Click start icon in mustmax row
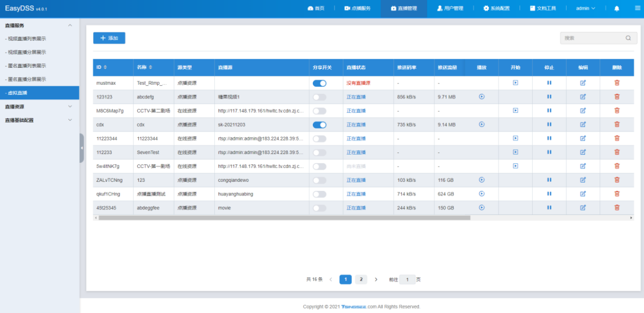 (515, 82)
